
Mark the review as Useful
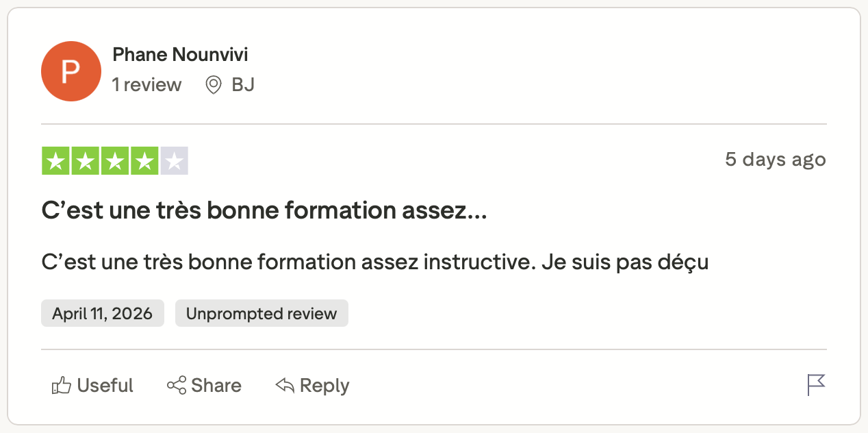[105, 386]
